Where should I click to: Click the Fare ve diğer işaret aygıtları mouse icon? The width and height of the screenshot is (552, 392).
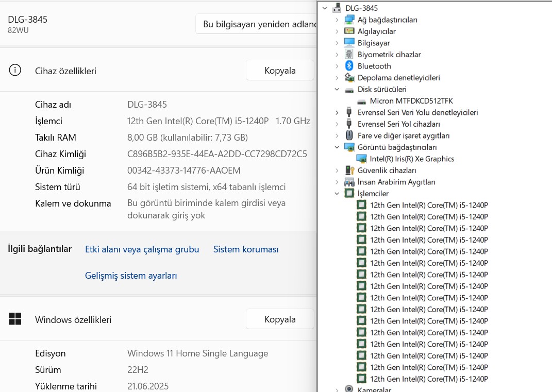point(349,135)
